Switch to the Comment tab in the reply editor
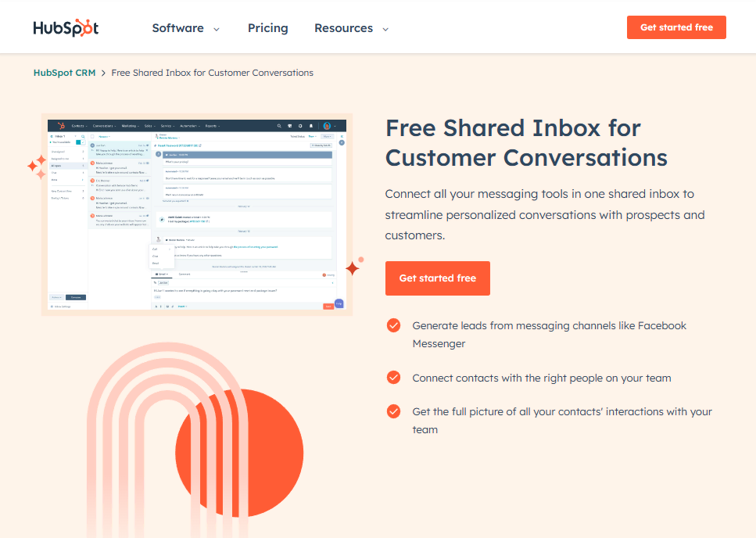The height and width of the screenshot is (538, 756). point(184,273)
